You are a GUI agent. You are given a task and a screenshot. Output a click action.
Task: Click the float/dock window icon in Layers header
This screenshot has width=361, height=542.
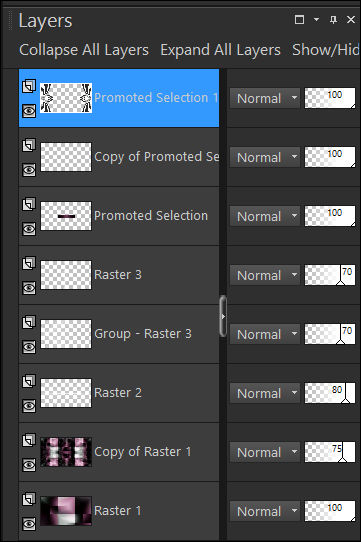[x=299, y=20]
